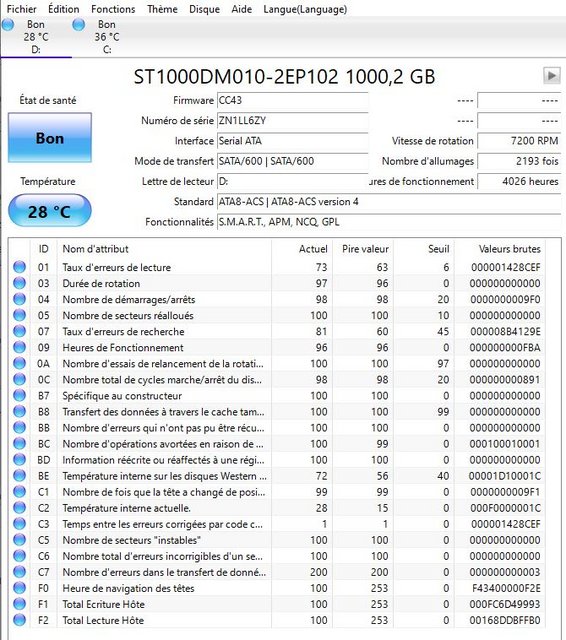The image size is (566, 640).
Task: Click the Standard field ATA8-ACS
Action: click(x=389, y=202)
